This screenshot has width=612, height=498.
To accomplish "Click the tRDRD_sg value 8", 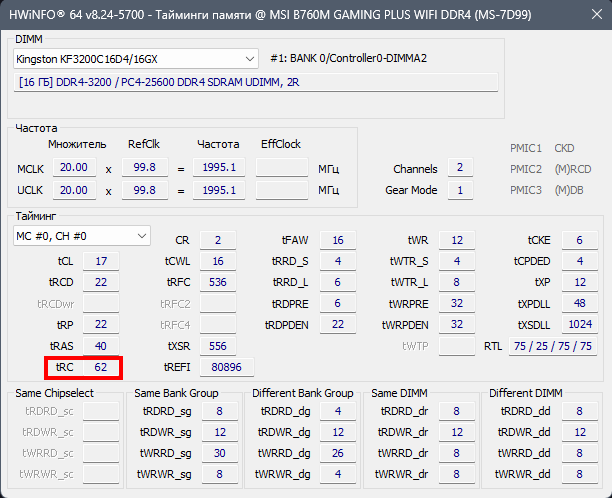I will (x=220, y=411).
